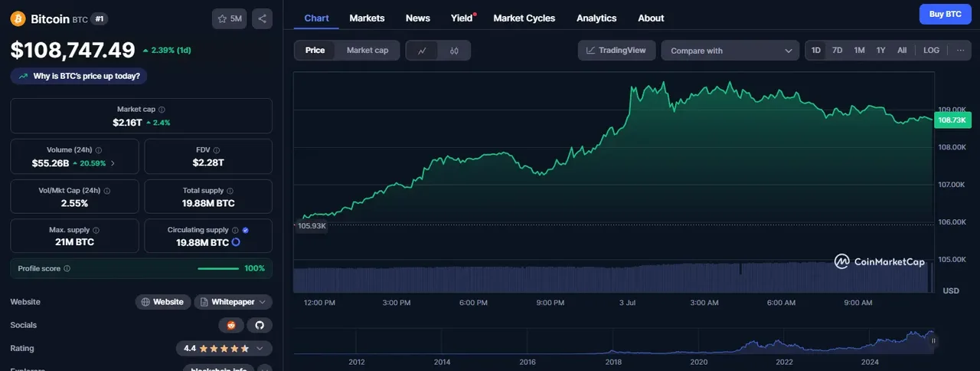Open the Bitcoin Website link

pyautogui.click(x=162, y=302)
